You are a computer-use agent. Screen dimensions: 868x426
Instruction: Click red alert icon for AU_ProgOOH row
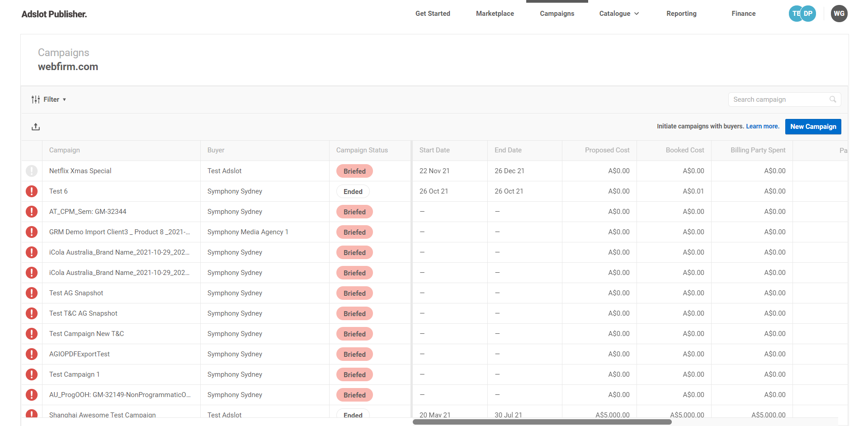(32, 395)
